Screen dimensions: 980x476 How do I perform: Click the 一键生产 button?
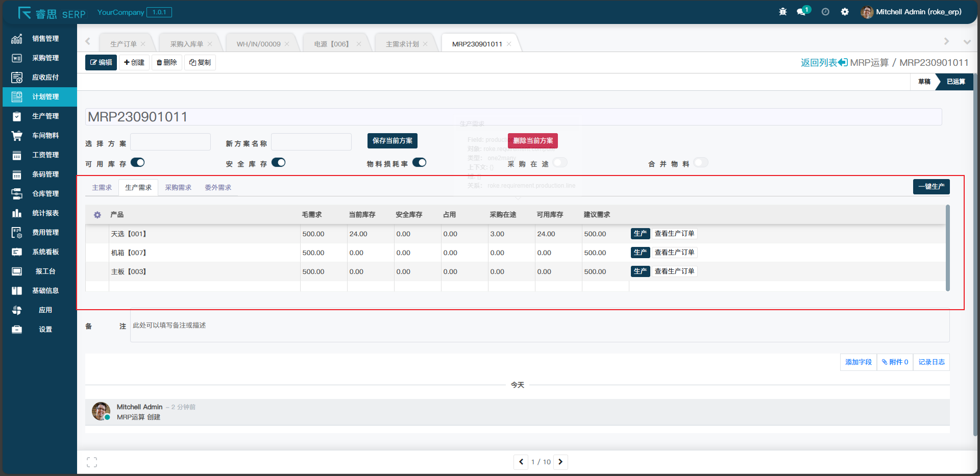931,187
